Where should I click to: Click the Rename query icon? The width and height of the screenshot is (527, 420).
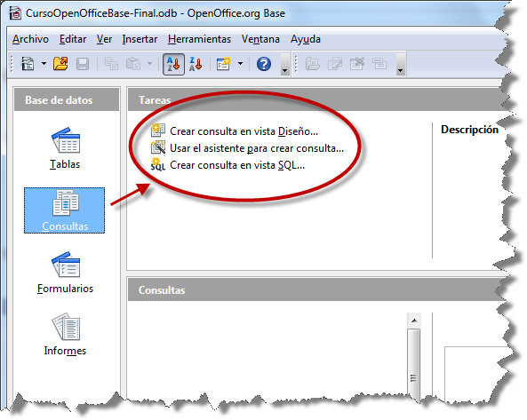coord(379,63)
